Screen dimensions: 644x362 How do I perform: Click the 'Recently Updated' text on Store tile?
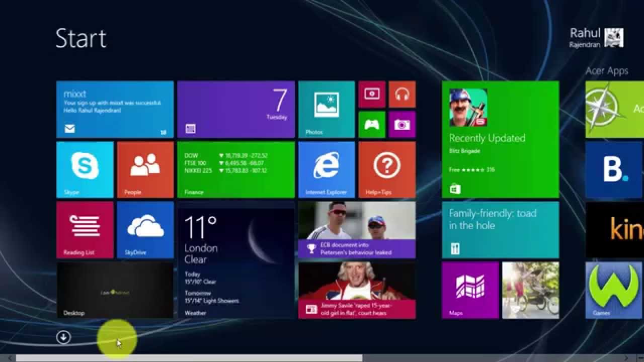point(487,138)
